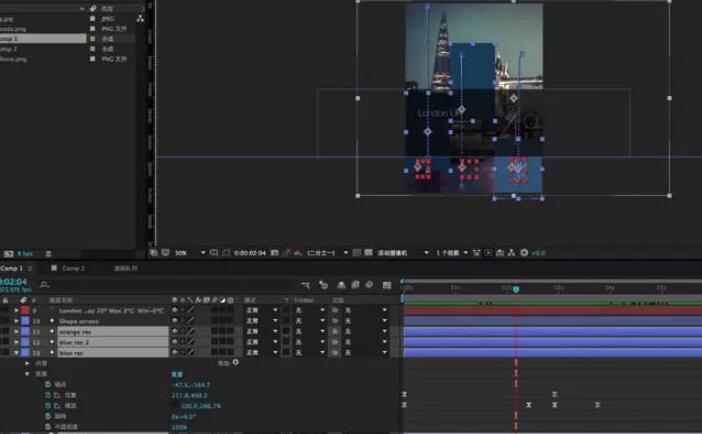Screen dimensions: 702x434
Task: Toggle the transparency grid icon in viewer
Action: pos(368,253)
